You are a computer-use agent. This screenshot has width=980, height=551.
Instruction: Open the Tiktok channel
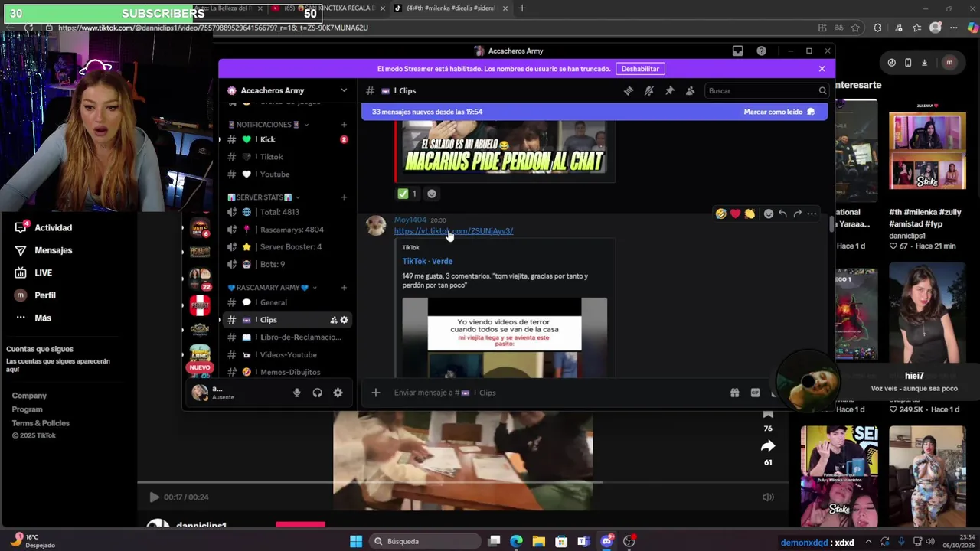pyautogui.click(x=287, y=157)
